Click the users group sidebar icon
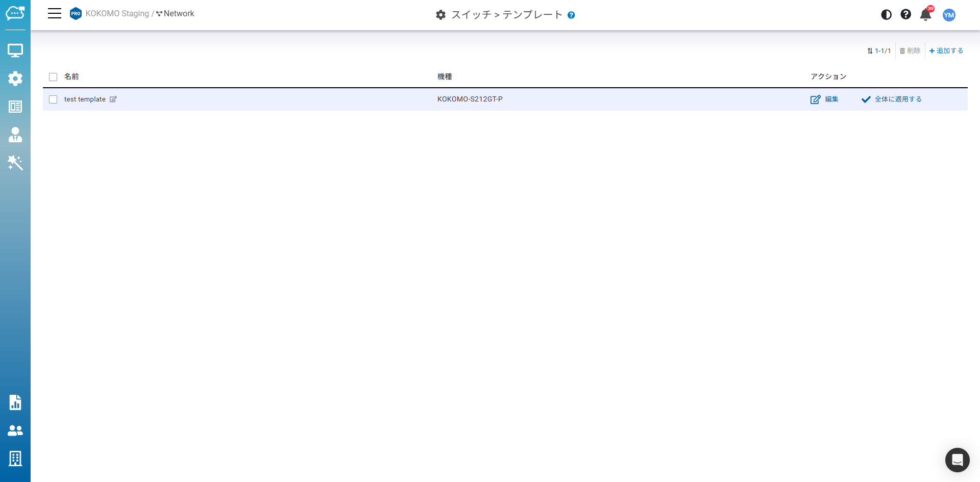This screenshot has height=482, width=980. pos(15,430)
